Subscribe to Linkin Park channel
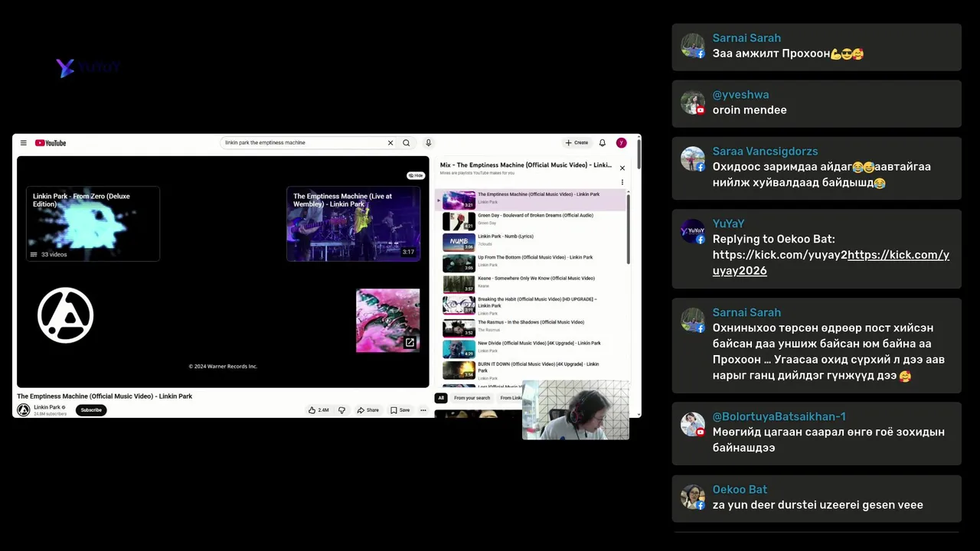 click(91, 410)
